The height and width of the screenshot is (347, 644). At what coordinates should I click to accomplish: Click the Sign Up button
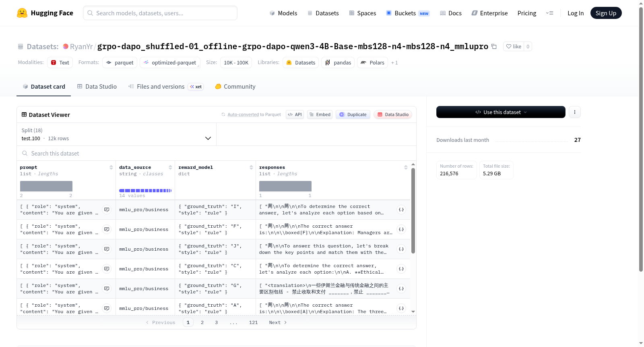pos(606,13)
